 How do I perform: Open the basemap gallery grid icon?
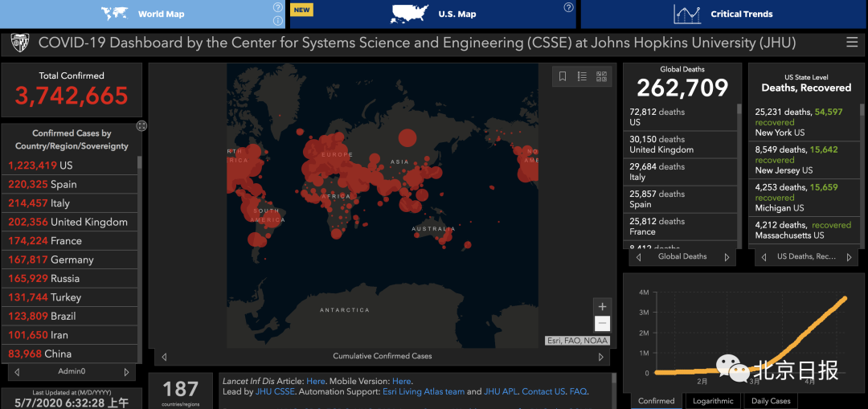[601, 76]
